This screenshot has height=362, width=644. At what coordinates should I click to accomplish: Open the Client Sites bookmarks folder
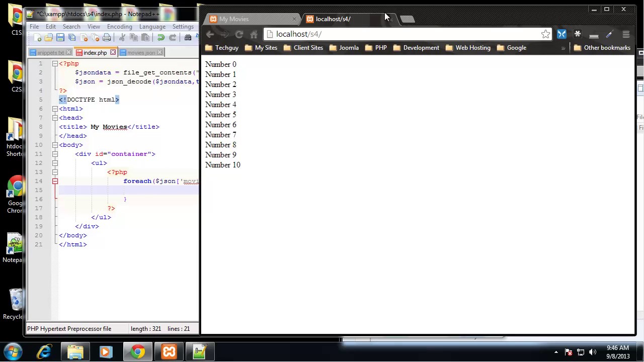(x=303, y=48)
